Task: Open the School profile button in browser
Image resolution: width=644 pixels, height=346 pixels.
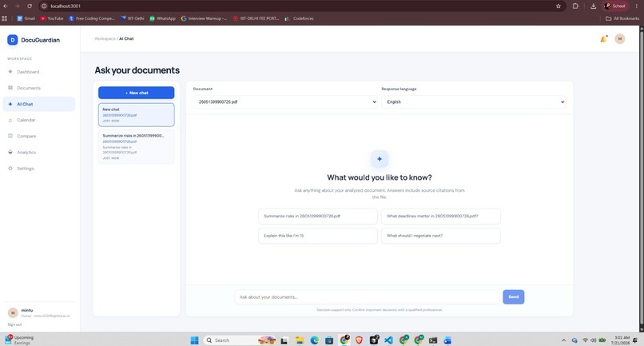Action: (615, 6)
